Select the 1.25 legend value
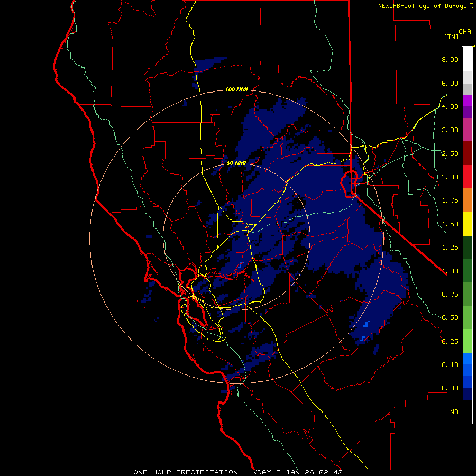476x476 pixels. click(x=450, y=248)
